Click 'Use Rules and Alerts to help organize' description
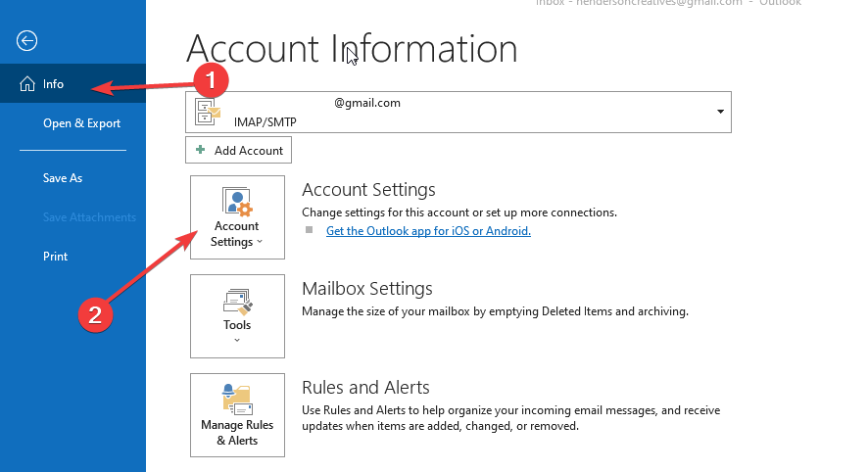 pyautogui.click(x=511, y=418)
